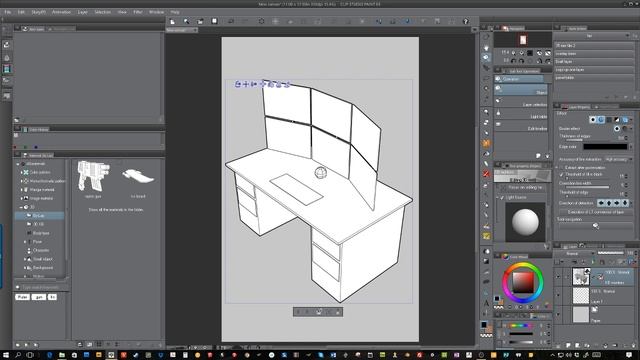The image size is (640, 360).
Task: Open the auto action set dropdown
Action: (x=592, y=36)
